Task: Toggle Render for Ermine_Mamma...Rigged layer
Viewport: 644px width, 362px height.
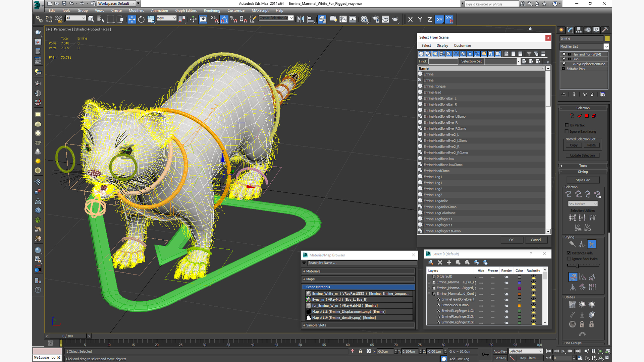Action: point(506,288)
